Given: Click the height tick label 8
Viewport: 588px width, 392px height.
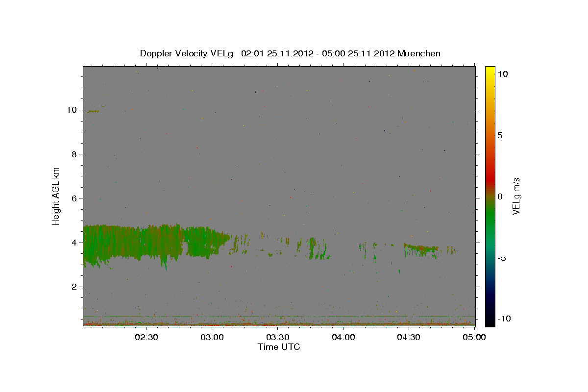Looking at the screenshot, I should (74, 154).
